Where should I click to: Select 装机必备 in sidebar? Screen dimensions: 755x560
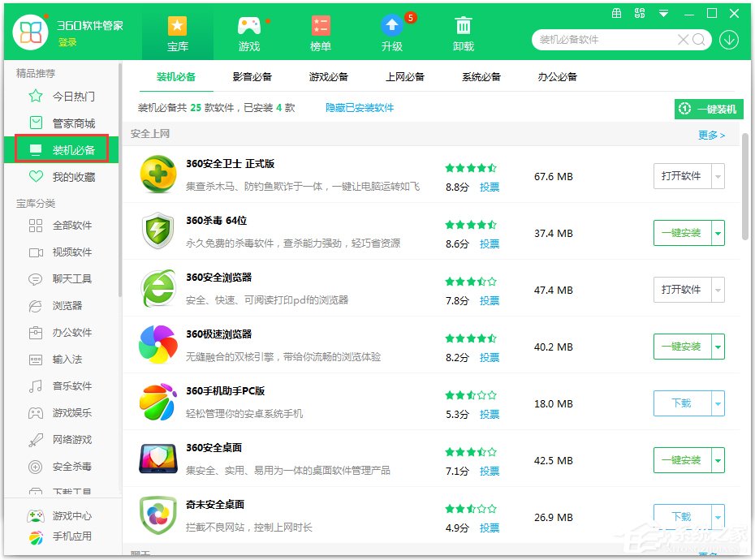[62, 150]
